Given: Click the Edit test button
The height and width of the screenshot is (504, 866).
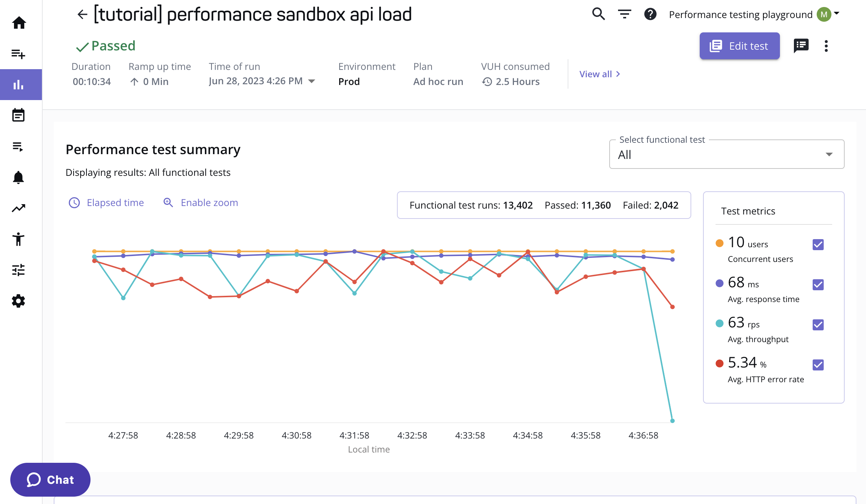Looking at the screenshot, I should tap(739, 45).
